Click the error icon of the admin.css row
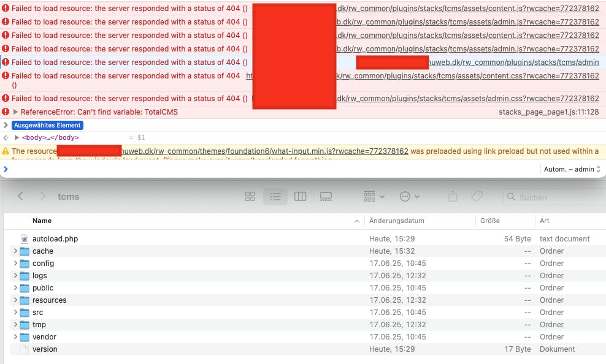This screenshot has height=364, width=606. [6, 99]
